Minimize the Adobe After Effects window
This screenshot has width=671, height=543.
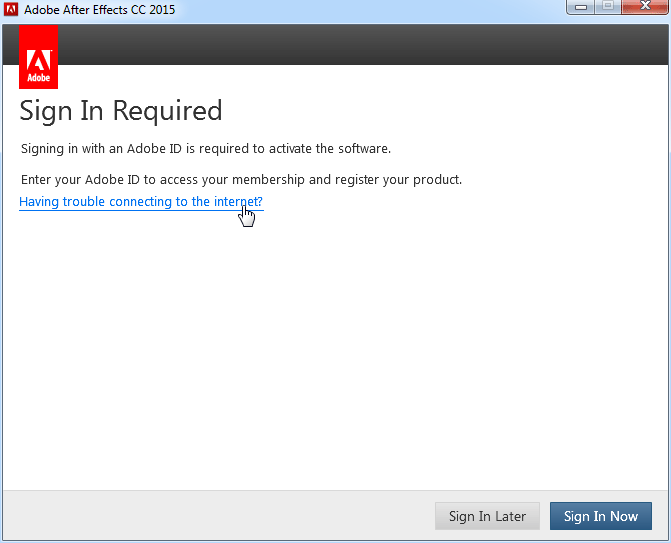tap(581, 7)
